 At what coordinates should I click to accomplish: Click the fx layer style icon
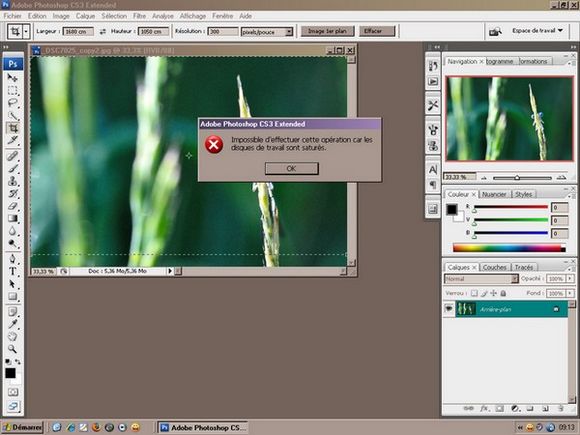(x=484, y=409)
